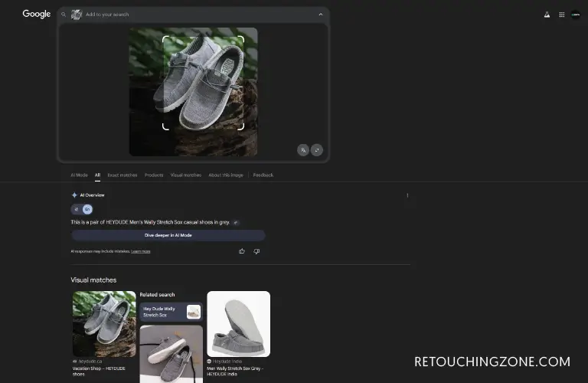Click the HEYDUDE overview sentence text

(150, 222)
